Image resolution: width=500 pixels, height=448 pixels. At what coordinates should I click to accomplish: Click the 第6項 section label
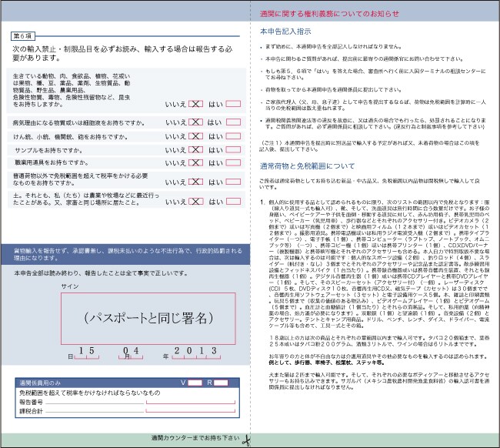(23, 36)
